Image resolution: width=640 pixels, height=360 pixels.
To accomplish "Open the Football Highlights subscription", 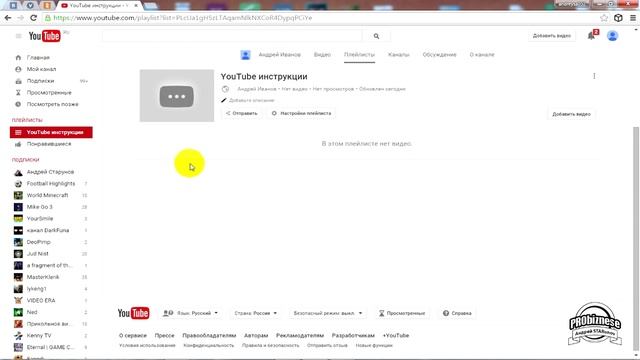I will [x=51, y=184].
